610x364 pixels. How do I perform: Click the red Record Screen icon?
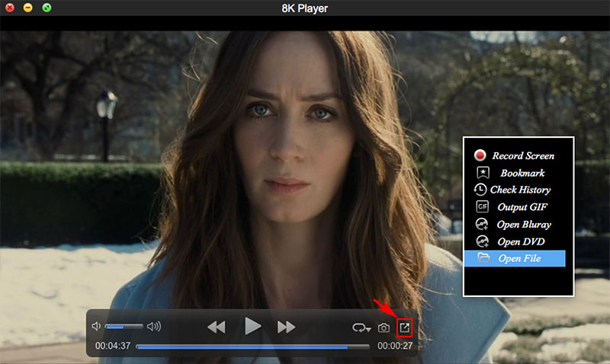coord(481,155)
